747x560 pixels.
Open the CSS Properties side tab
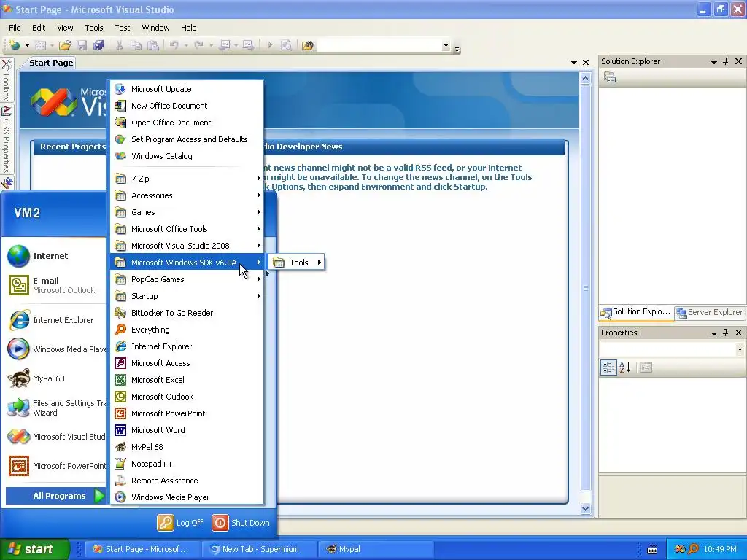point(7,139)
